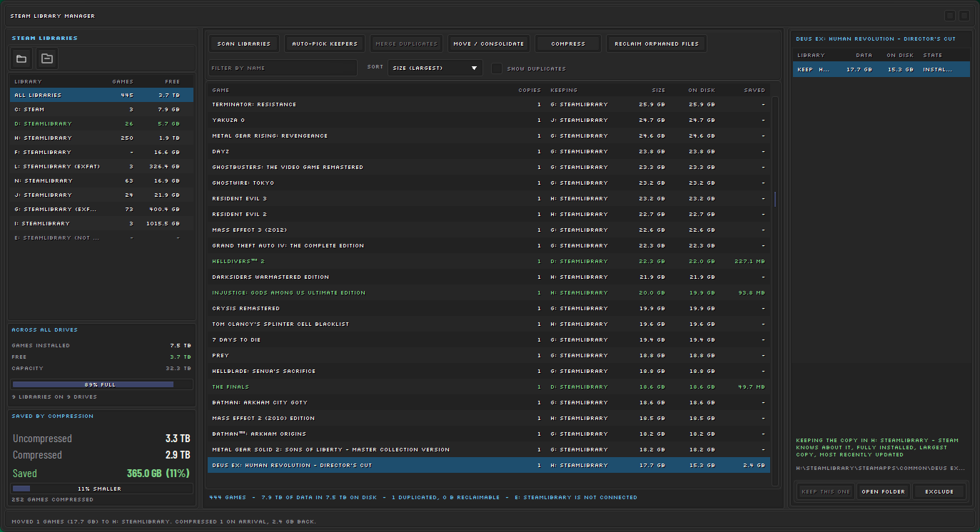980x532 pixels.
Task: Select Deus Ex: Human Revolution row in game list
Action: pos(489,465)
